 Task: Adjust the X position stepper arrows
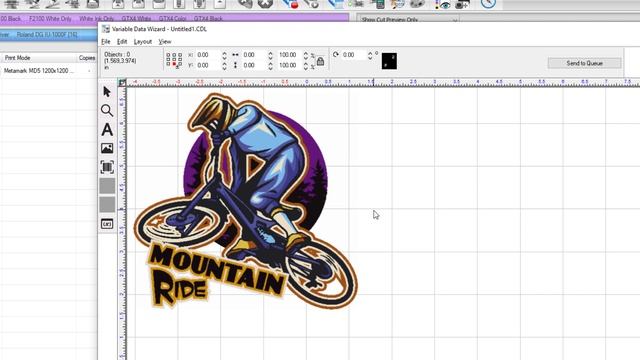[x=224, y=55]
